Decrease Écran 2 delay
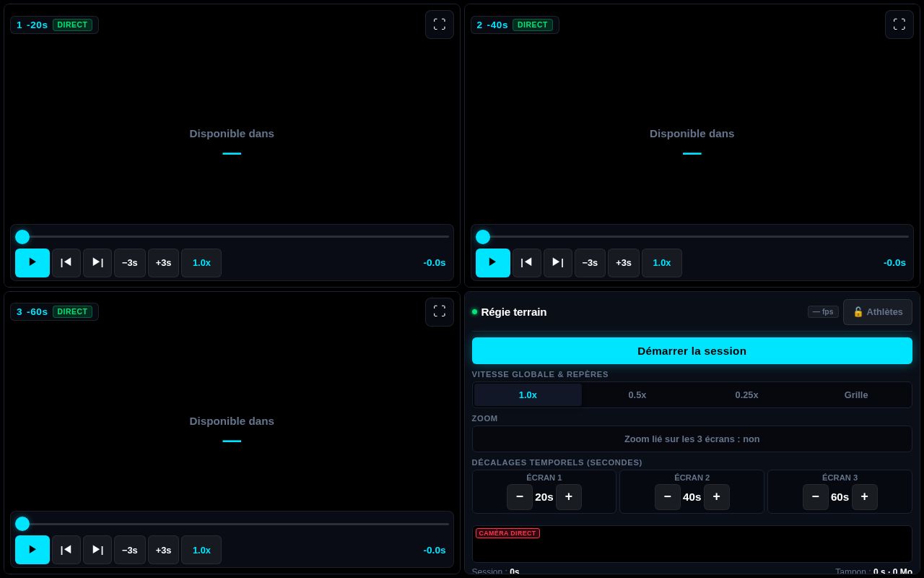Viewport: 924px width, 578px height. pyautogui.click(x=668, y=497)
